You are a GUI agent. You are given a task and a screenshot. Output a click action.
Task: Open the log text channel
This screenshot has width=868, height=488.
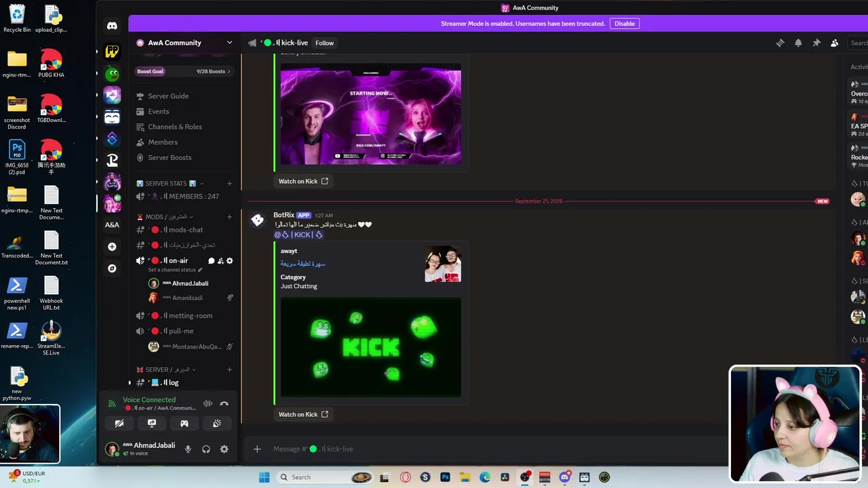click(x=184, y=383)
